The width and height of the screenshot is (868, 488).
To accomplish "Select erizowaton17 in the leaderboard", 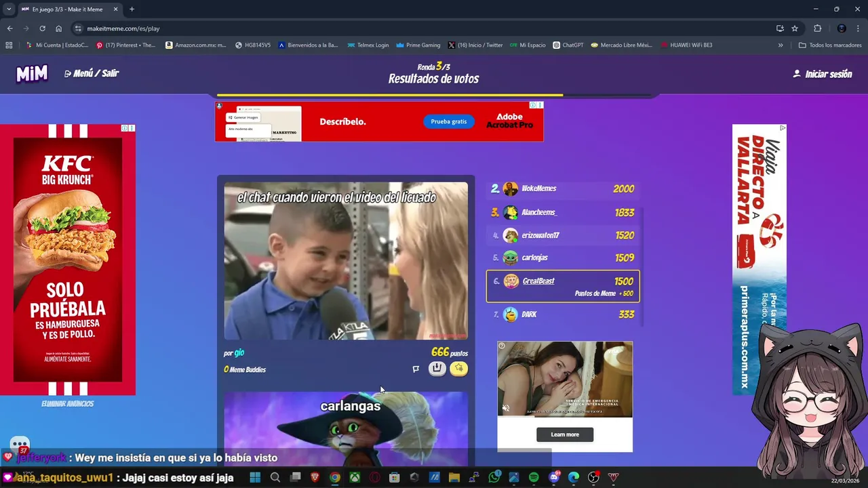I will pyautogui.click(x=562, y=235).
